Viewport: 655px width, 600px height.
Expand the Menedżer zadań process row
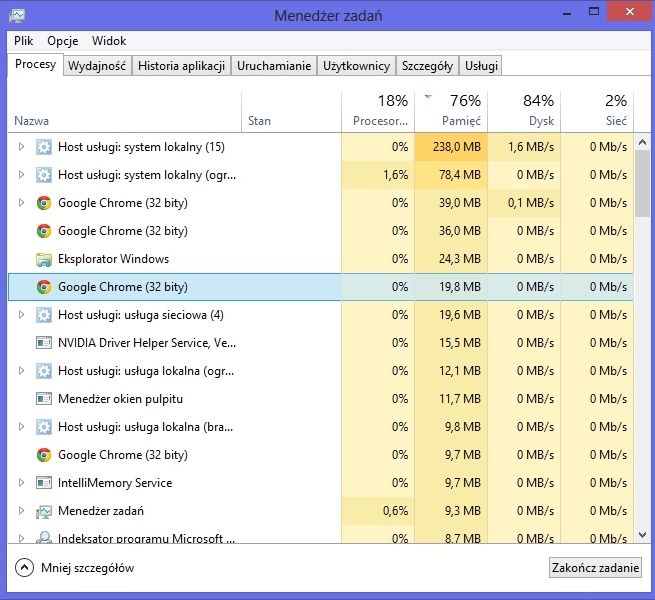point(21,511)
